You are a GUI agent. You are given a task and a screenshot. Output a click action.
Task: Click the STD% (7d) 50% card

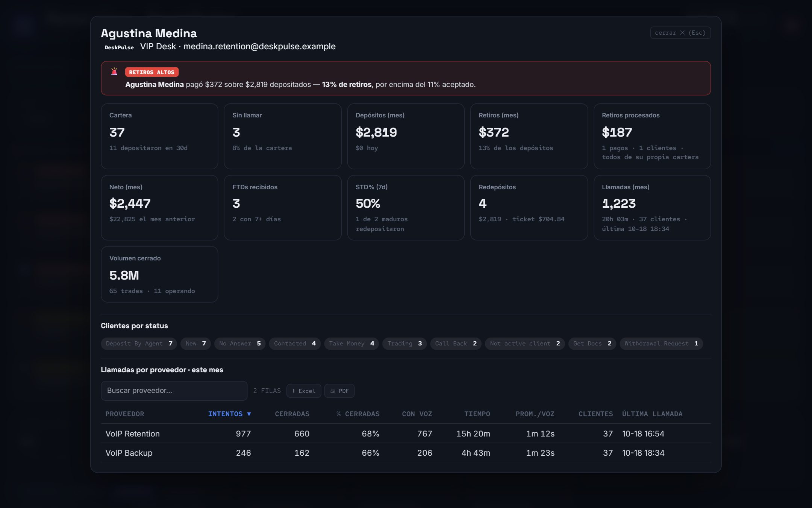coord(406,208)
